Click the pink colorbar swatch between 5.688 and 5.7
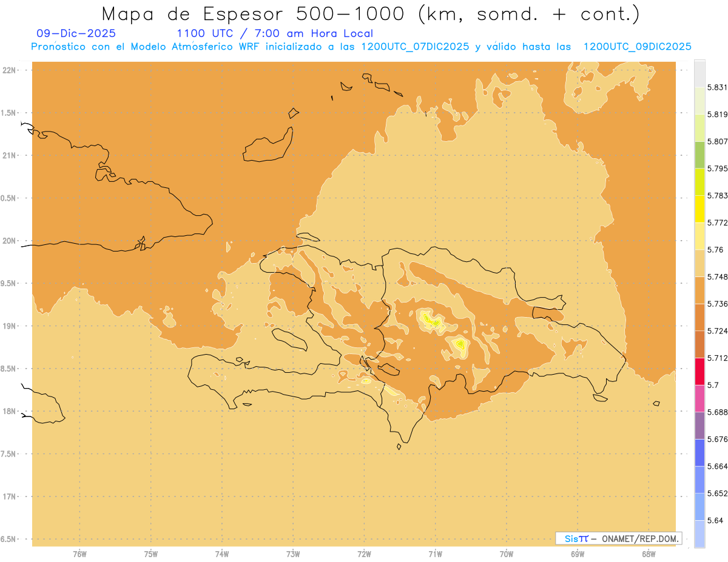The height and width of the screenshot is (562, 728). tap(699, 398)
